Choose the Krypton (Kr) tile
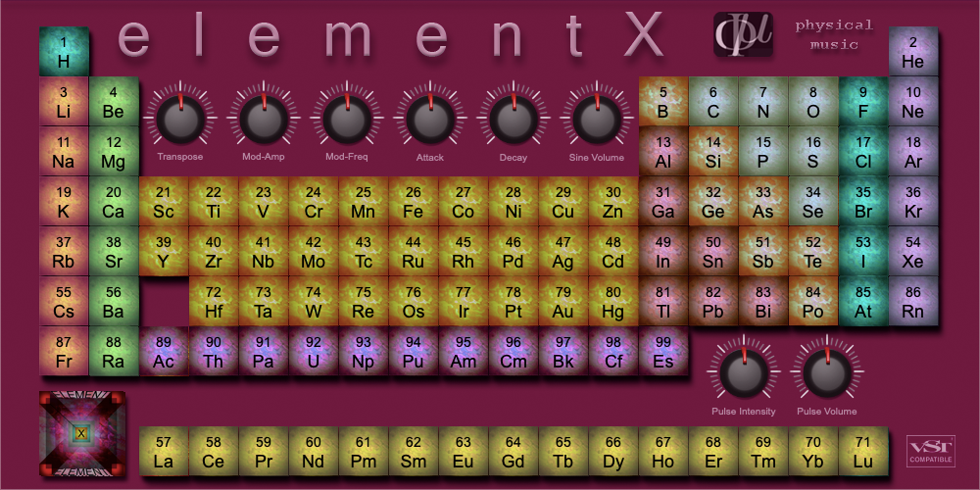 [x=913, y=201]
